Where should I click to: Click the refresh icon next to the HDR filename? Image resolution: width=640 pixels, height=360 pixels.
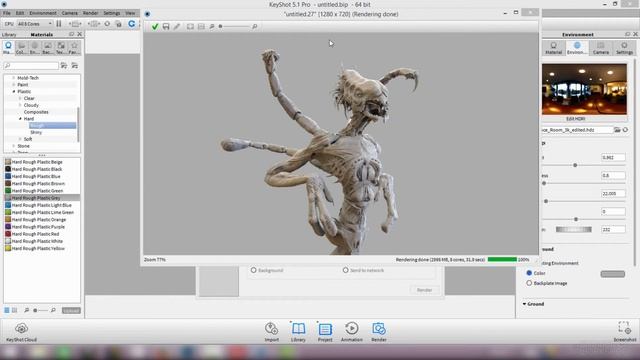625,130
